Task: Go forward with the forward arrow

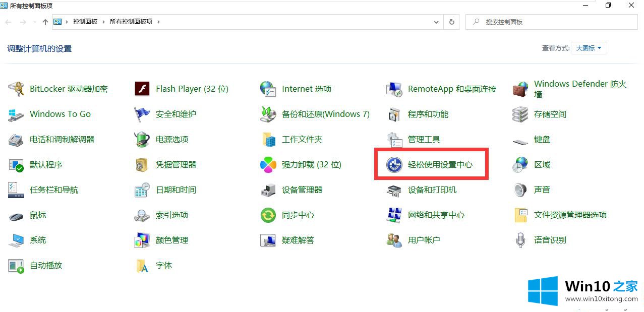Action: pyautogui.click(x=23, y=22)
